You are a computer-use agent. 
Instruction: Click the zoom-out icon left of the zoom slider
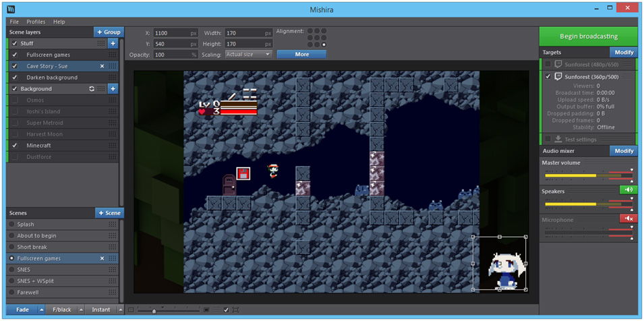point(131,310)
